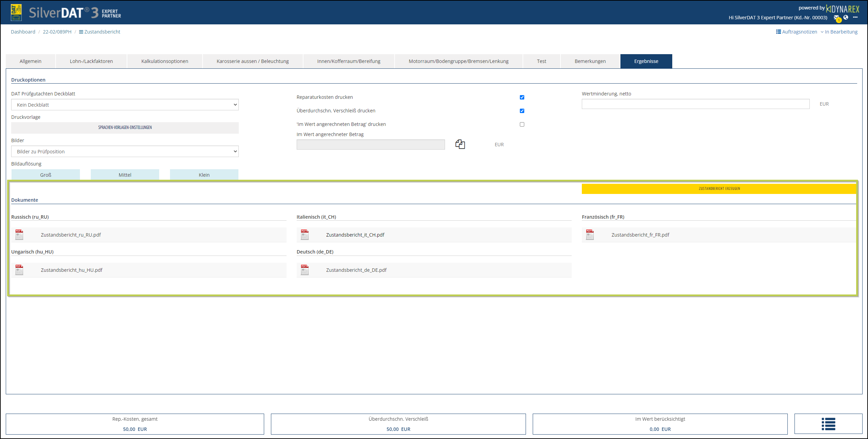This screenshot has height=439, width=868.
Task: Open the mail notifications envelope icon
Action: pos(836,18)
